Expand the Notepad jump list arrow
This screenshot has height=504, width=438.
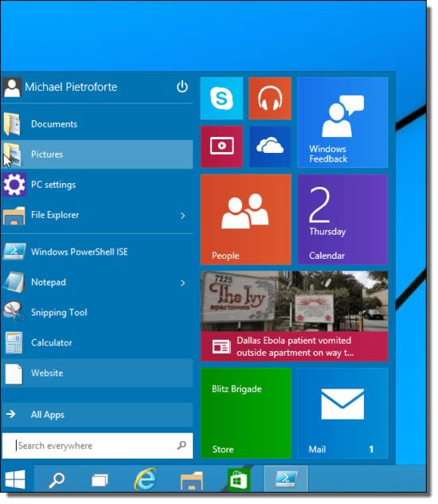click(x=182, y=283)
